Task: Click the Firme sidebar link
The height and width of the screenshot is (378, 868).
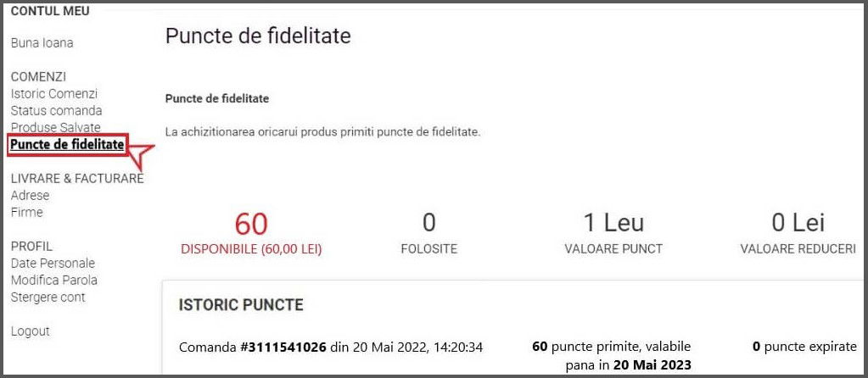Action: (x=26, y=212)
